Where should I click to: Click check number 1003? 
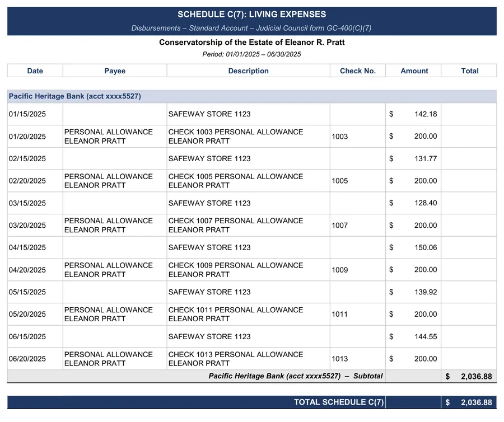point(340,137)
